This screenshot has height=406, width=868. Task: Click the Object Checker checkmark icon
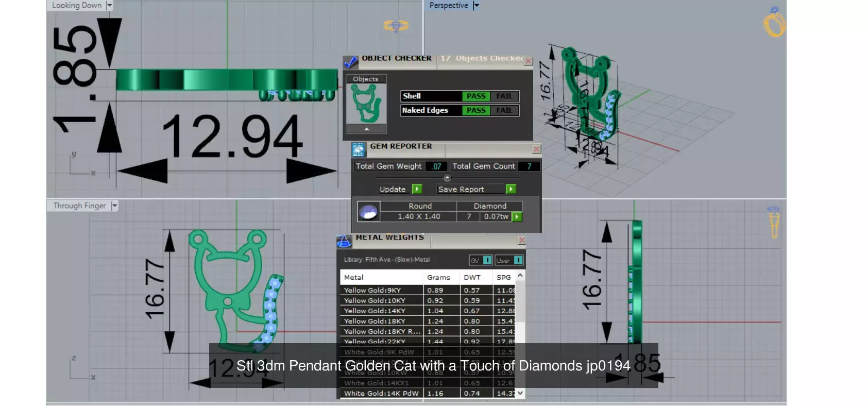350,62
